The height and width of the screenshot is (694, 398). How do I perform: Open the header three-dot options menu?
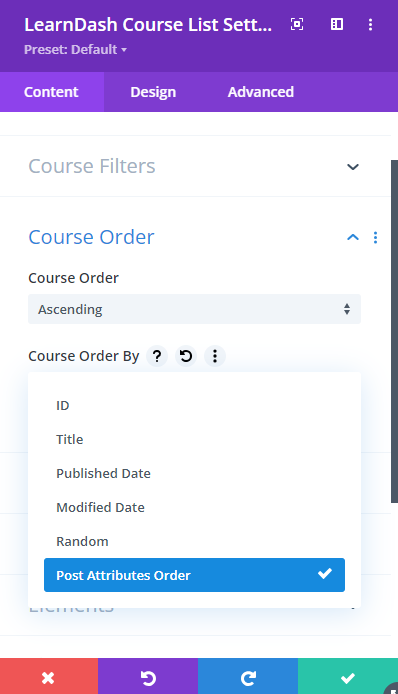371,24
